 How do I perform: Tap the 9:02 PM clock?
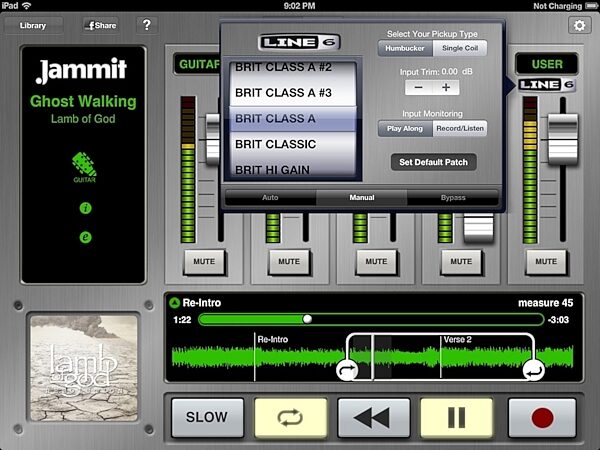tap(300, 6)
